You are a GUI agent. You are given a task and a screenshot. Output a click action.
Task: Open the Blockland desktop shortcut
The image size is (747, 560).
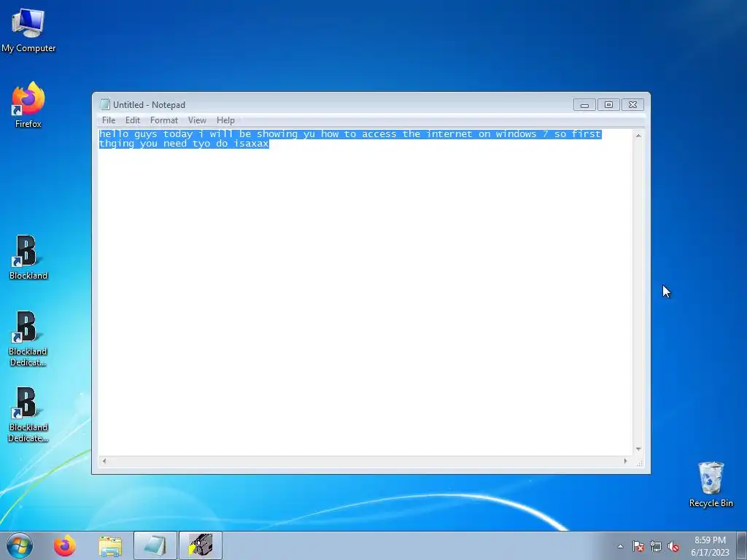pos(28,257)
